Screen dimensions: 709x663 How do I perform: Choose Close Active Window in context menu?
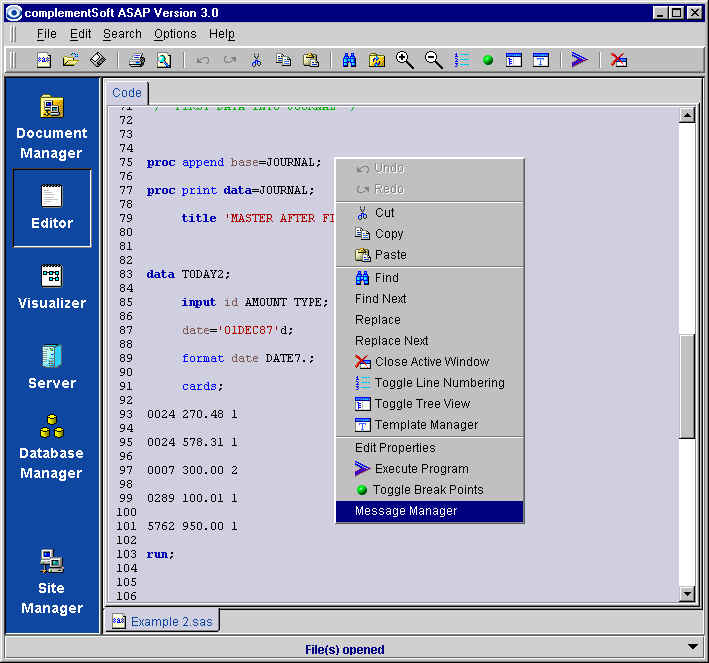point(430,362)
